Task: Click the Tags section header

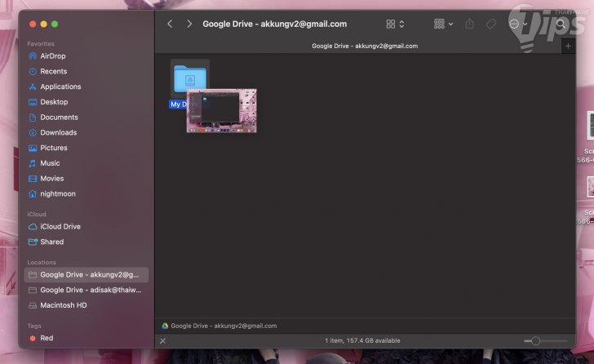Action: click(34, 326)
